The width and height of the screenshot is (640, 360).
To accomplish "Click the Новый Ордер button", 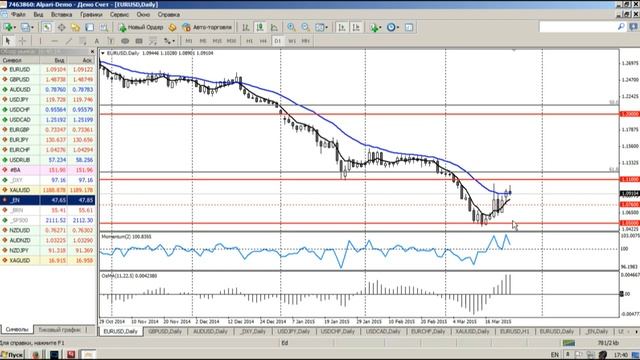I will coord(141,27).
